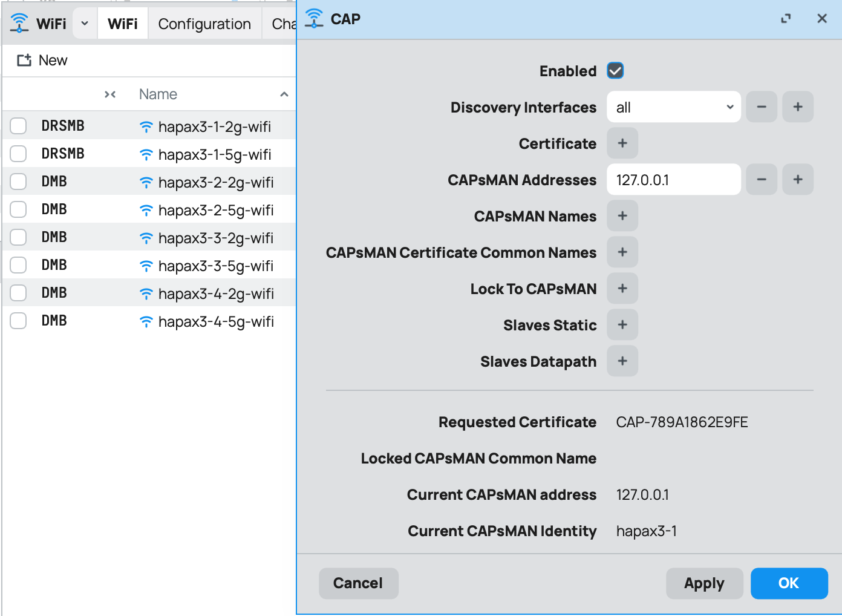Switch to the Configuration tab
Screen dimensions: 842x616
point(204,24)
